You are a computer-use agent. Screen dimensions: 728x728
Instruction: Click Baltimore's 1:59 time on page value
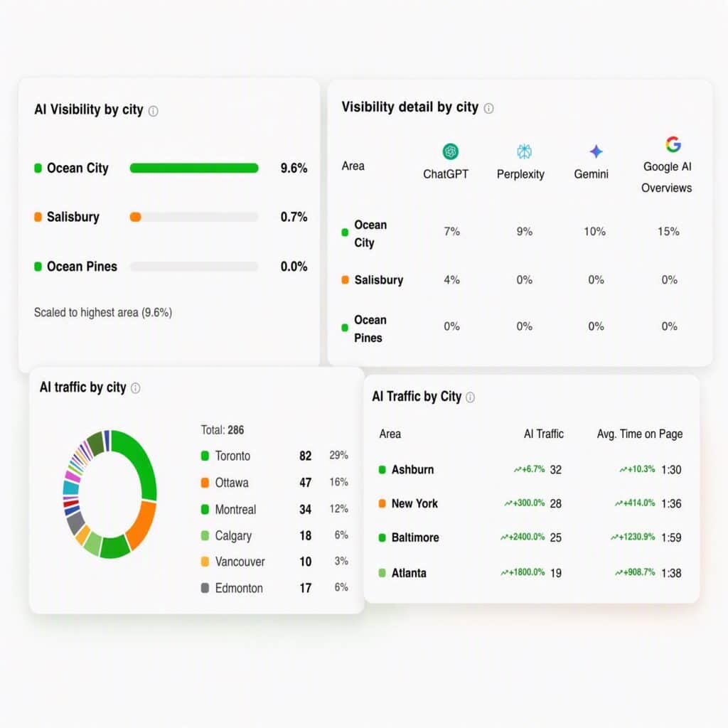click(x=671, y=537)
